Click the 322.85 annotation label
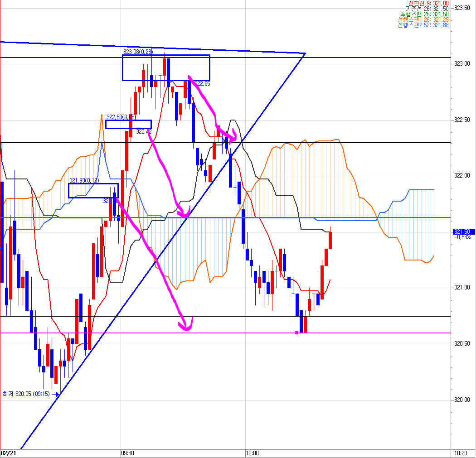 click(x=203, y=84)
